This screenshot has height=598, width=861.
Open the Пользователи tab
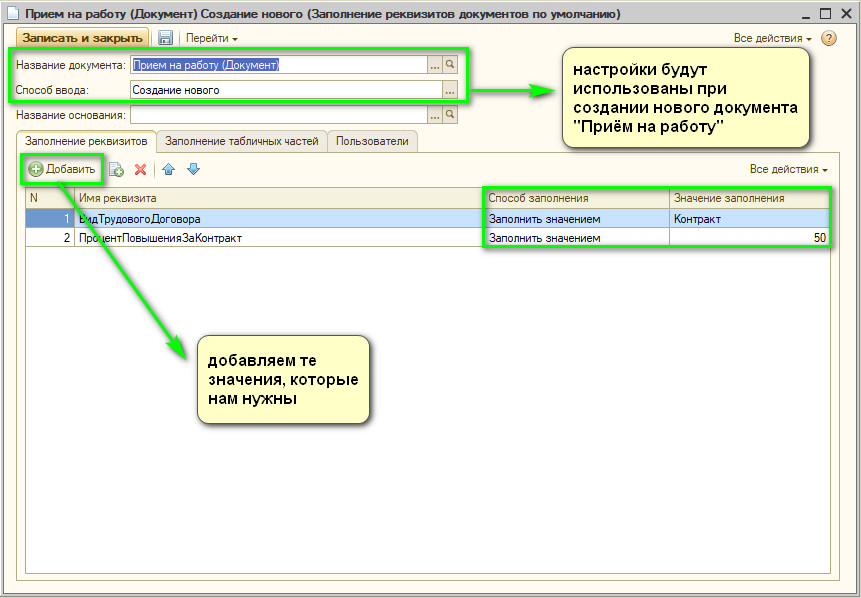click(372, 142)
